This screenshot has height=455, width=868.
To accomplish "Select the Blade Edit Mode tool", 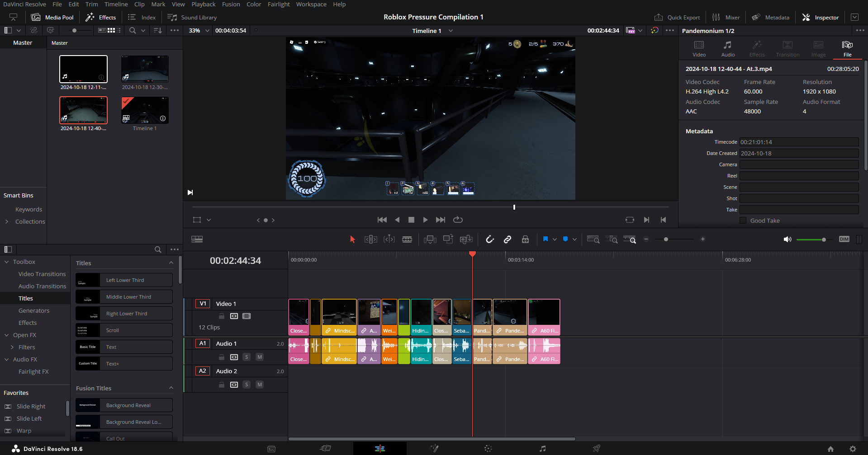I will [407, 239].
